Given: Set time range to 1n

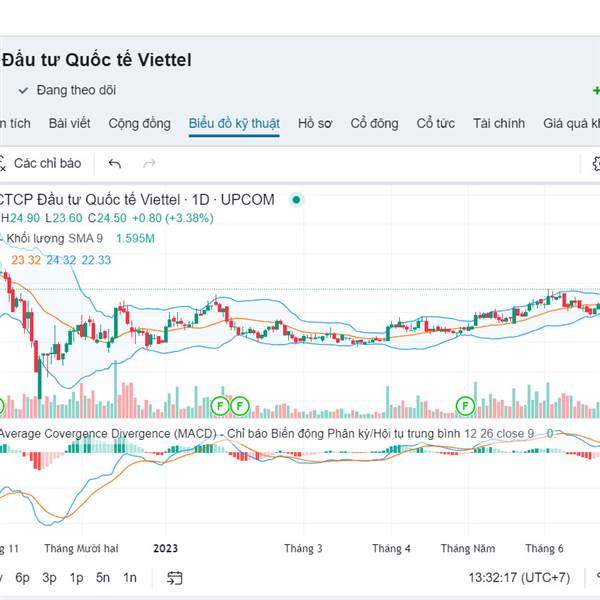Looking at the screenshot, I should pos(130,577).
